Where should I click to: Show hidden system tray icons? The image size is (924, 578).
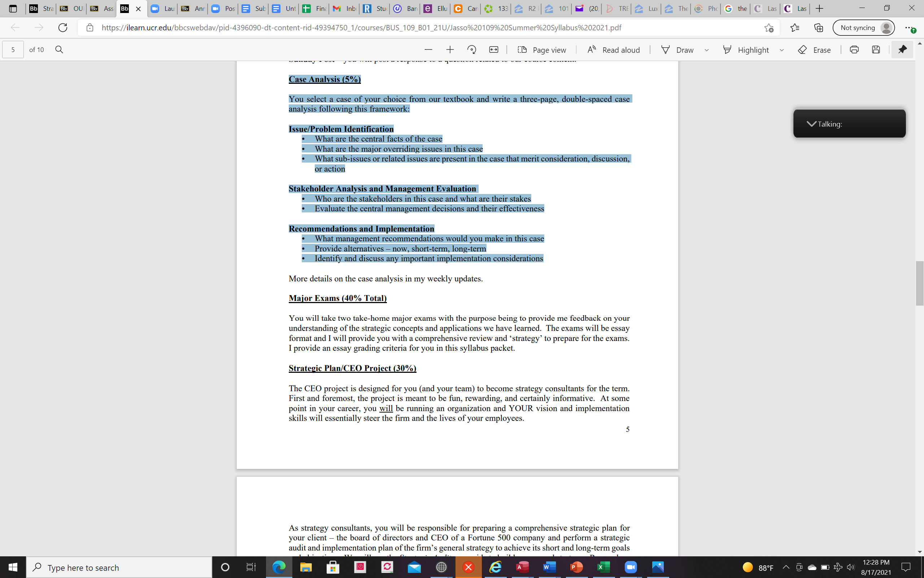[786, 567]
